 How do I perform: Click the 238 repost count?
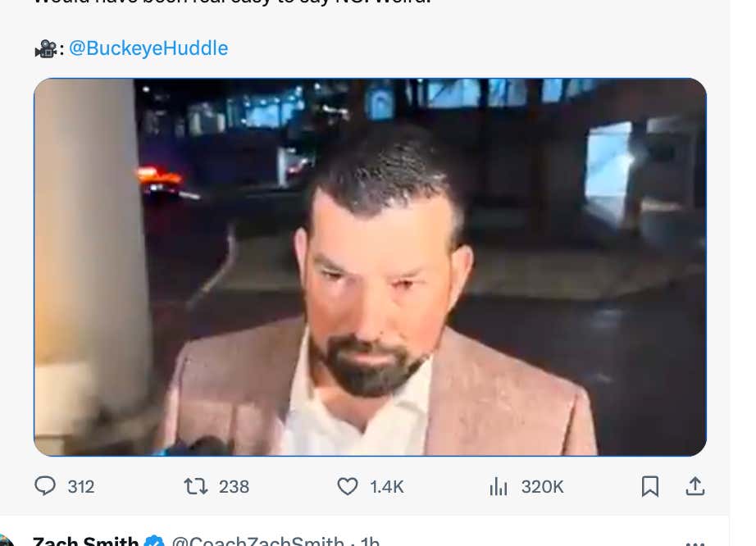coord(233,486)
